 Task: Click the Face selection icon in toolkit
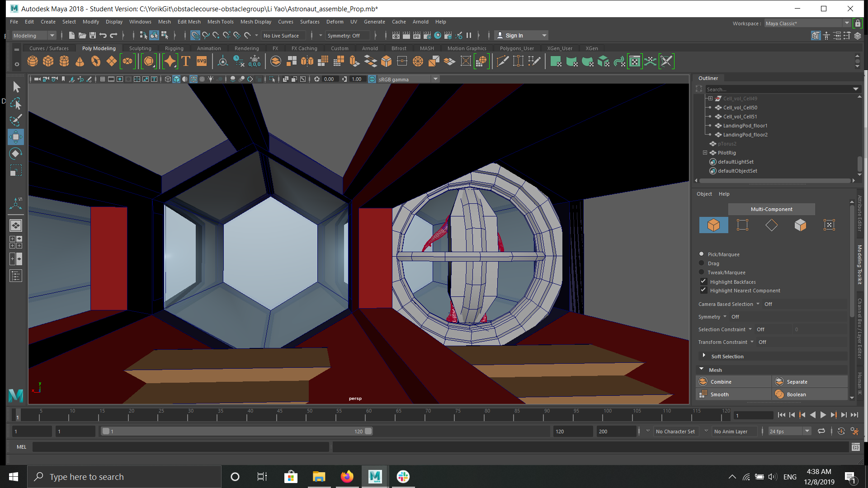(800, 225)
